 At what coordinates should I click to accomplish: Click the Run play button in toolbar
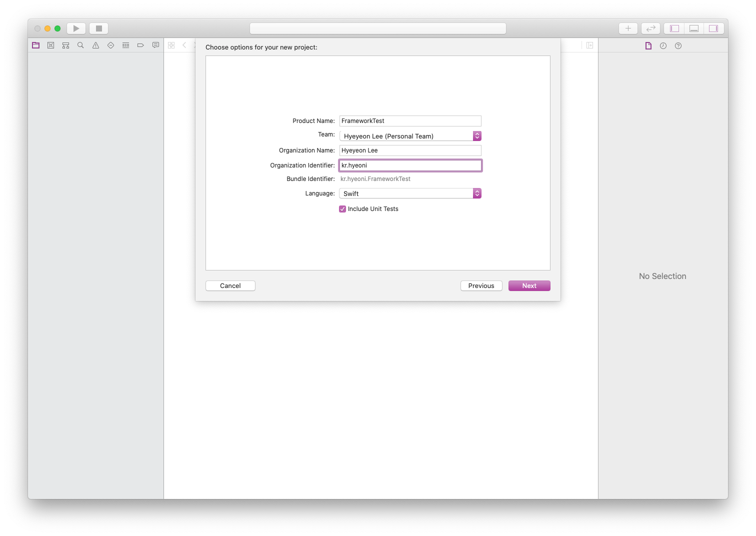tap(76, 28)
